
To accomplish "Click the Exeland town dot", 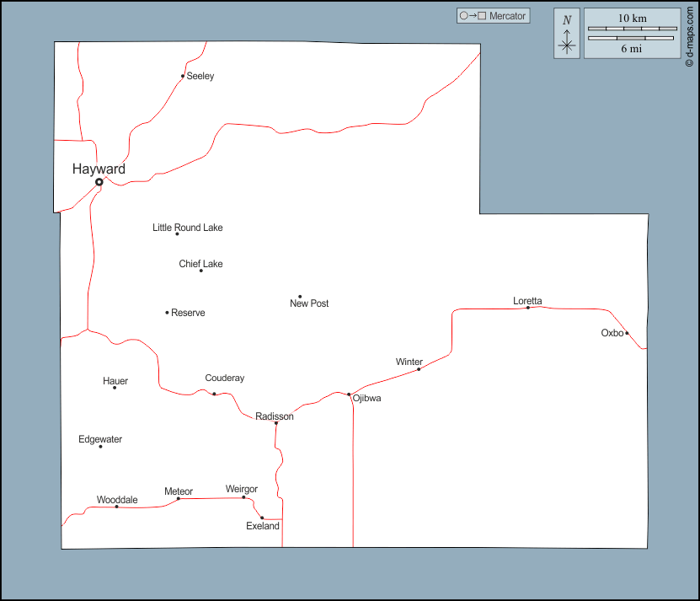I will (x=262, y=518).
